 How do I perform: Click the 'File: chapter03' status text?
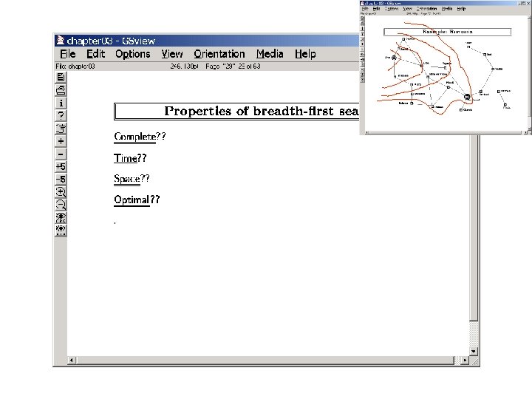[x=75, y=66]
